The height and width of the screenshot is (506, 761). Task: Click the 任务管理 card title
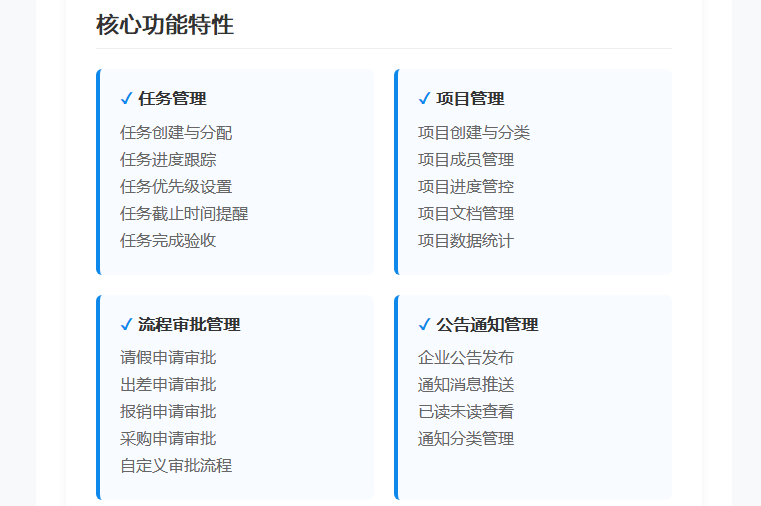(x=172, y=98)
